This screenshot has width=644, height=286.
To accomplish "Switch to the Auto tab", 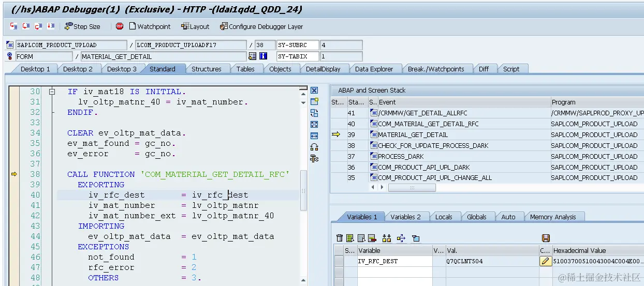I will click(x=508, y=217).
